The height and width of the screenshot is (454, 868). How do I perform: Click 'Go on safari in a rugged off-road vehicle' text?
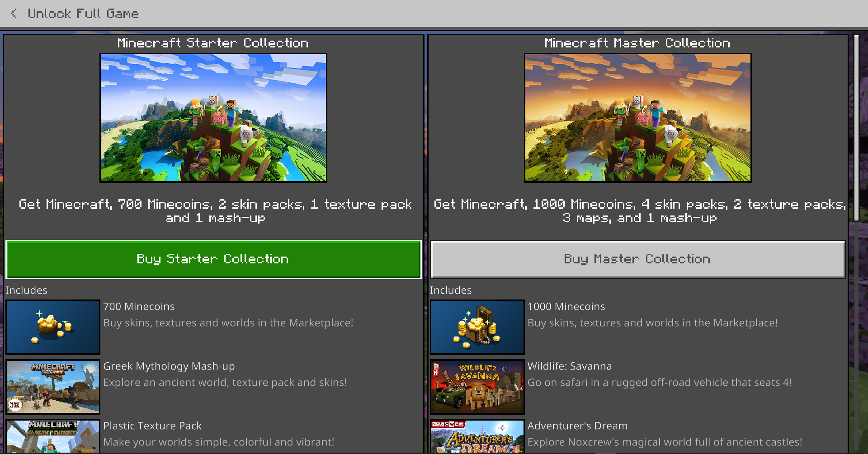click(660, 383)
